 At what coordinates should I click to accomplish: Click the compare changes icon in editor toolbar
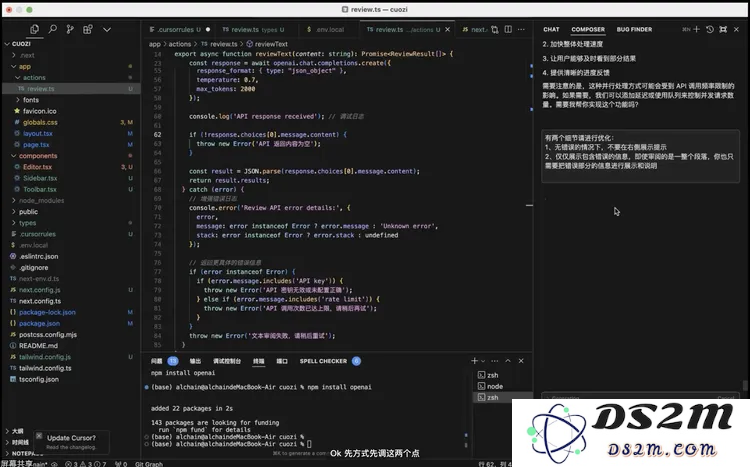495,30
